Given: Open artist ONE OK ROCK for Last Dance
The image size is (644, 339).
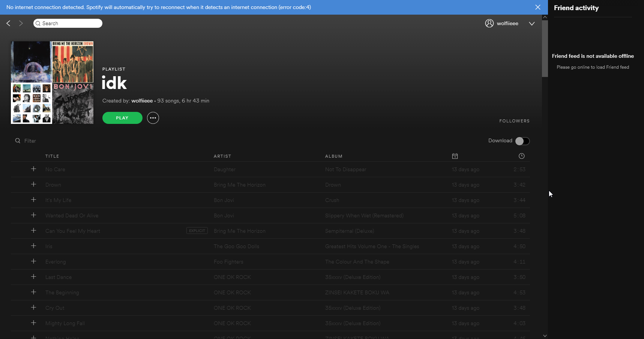Looking at the screenshot, I should pyautogui.click(x=232, y=277).
